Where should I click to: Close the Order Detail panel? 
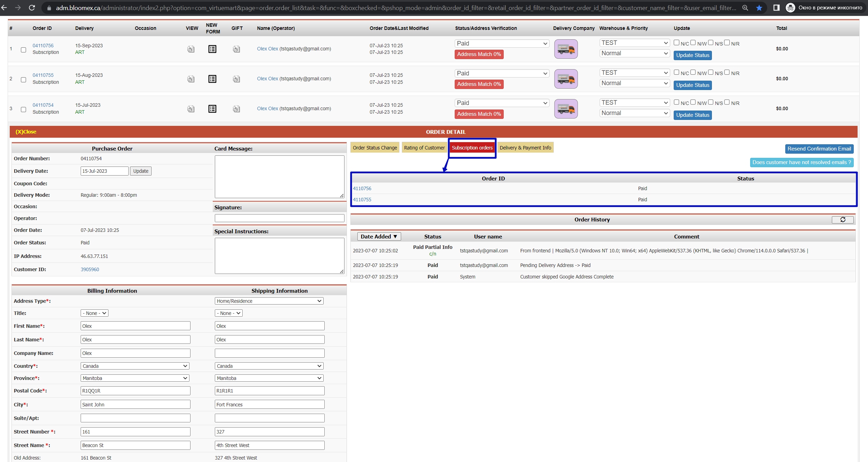click(26, 132)
